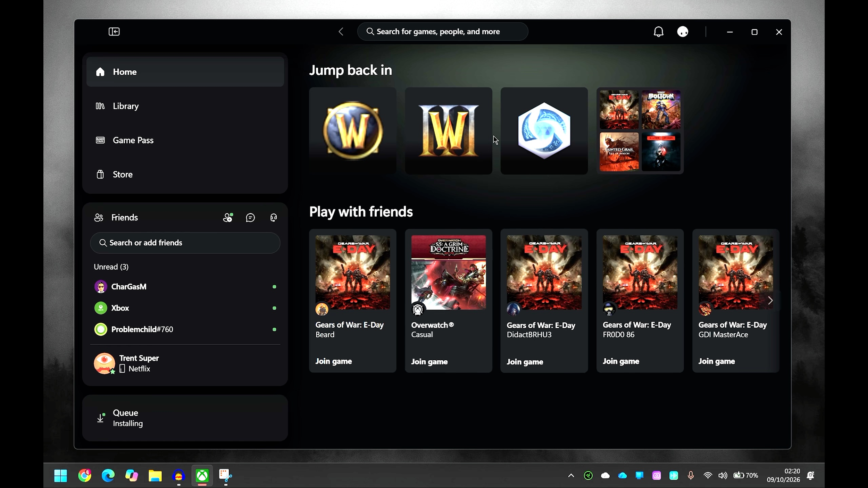Join the Overwatch Casual game
This screenshot has width=868, height=488.
(429, 362)
